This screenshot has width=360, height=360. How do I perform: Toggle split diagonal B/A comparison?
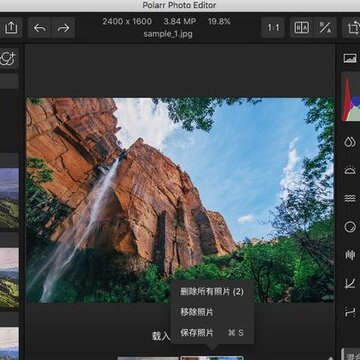pyautogui.click(x=325, y=28)
